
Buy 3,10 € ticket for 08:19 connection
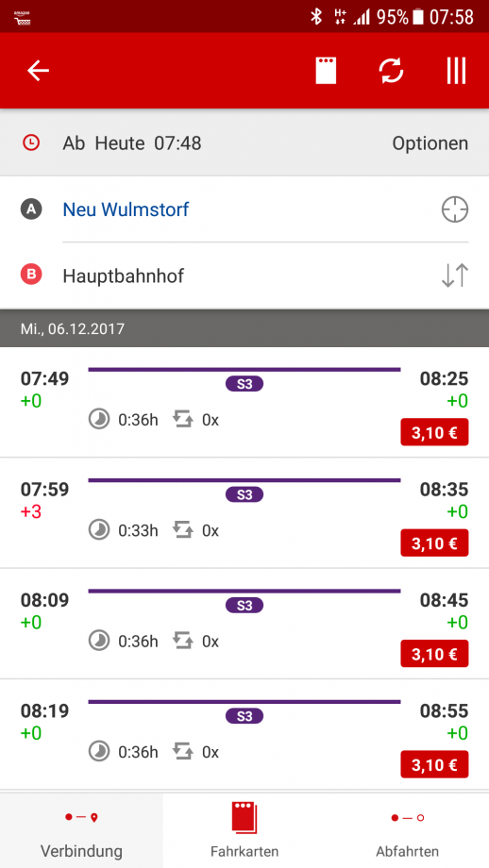point(435,764)
